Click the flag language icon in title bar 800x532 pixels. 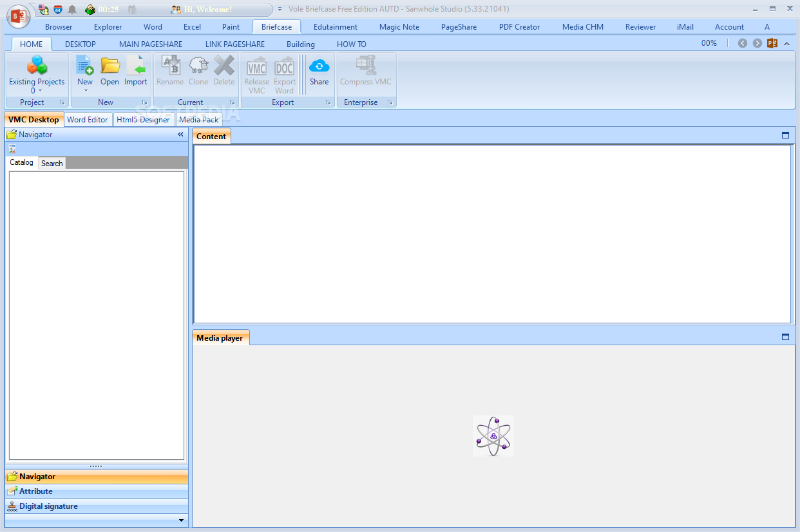(x=43, y=9)
